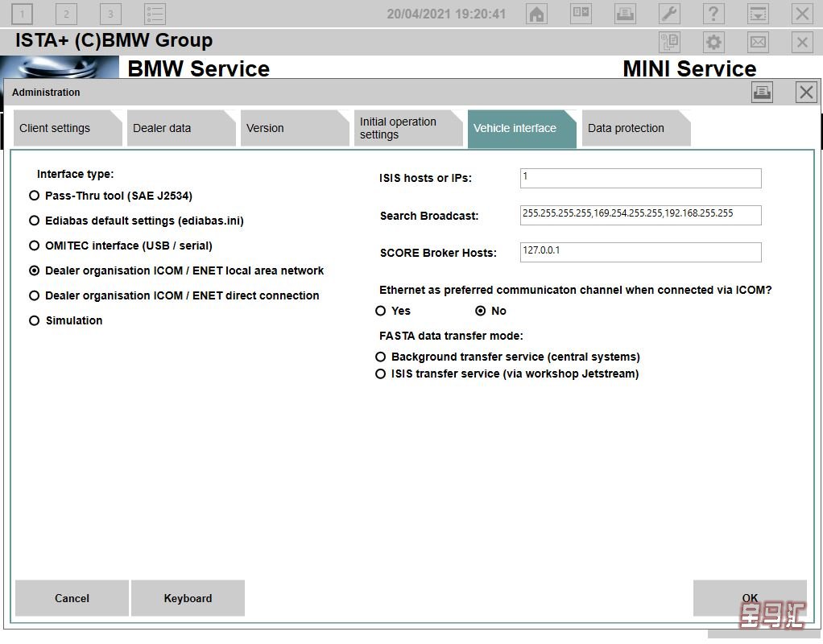
Task: Print the Administration dialog via its printer icon
Action: coord(762,93)
